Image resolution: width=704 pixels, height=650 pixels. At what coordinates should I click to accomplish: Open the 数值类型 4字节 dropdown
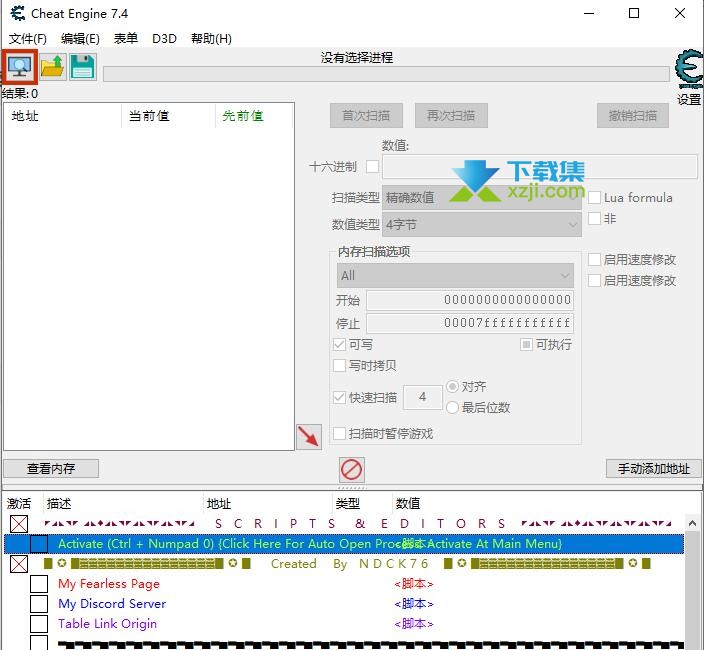tap(482, 224)
